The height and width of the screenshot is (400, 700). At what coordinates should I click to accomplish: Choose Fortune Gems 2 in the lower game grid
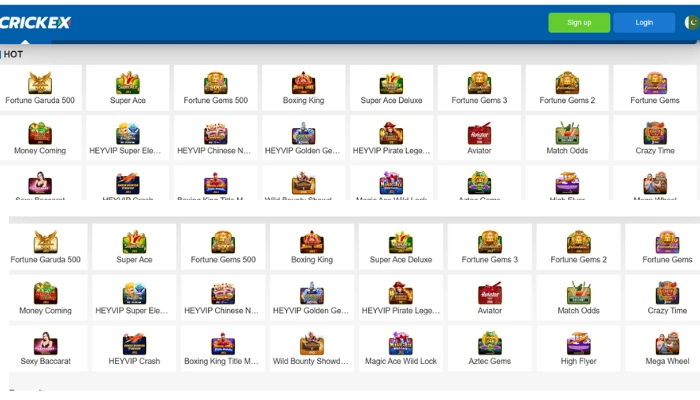tap(579, 247)
